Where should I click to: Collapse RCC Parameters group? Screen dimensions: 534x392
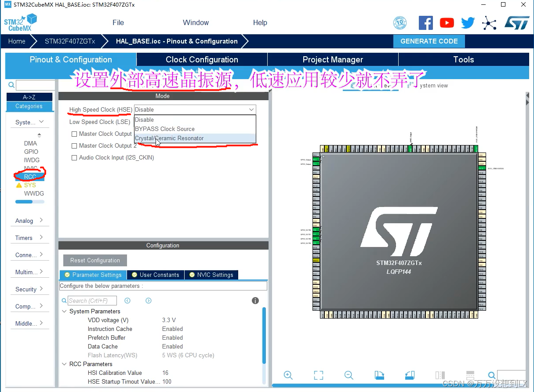click(x=64, y=364)
